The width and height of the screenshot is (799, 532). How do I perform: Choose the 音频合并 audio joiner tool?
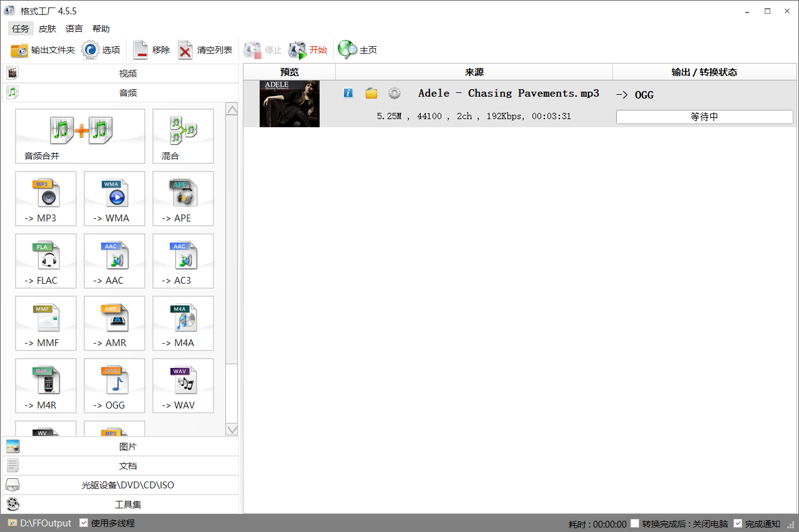pos(80,137)
